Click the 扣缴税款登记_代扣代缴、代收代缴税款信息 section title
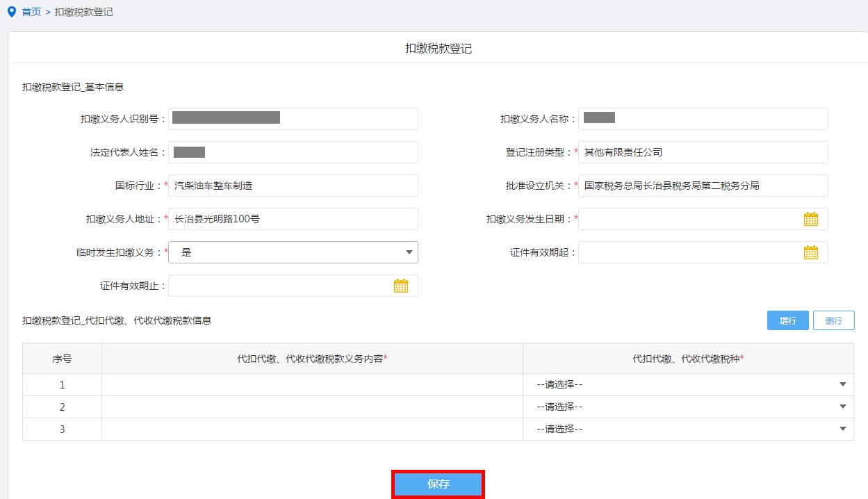The height and width of the screenshot is (499, 868). pyautogui.click(x=117, y=320)
